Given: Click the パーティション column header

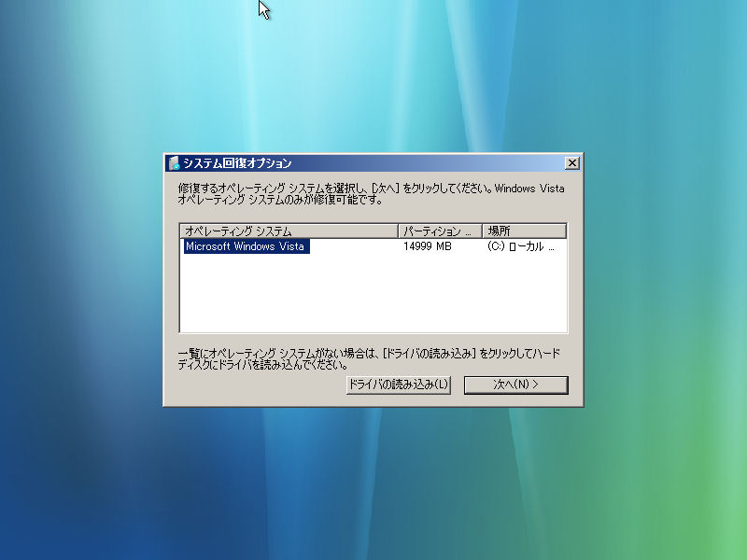Looking at the screenshot, I should tap(440, 231).
